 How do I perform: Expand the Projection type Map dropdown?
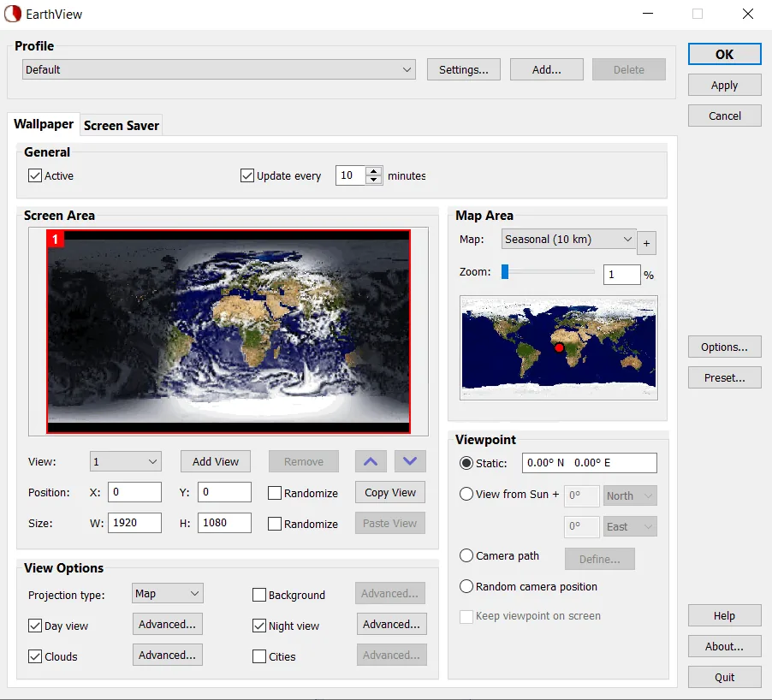point(168,593)
